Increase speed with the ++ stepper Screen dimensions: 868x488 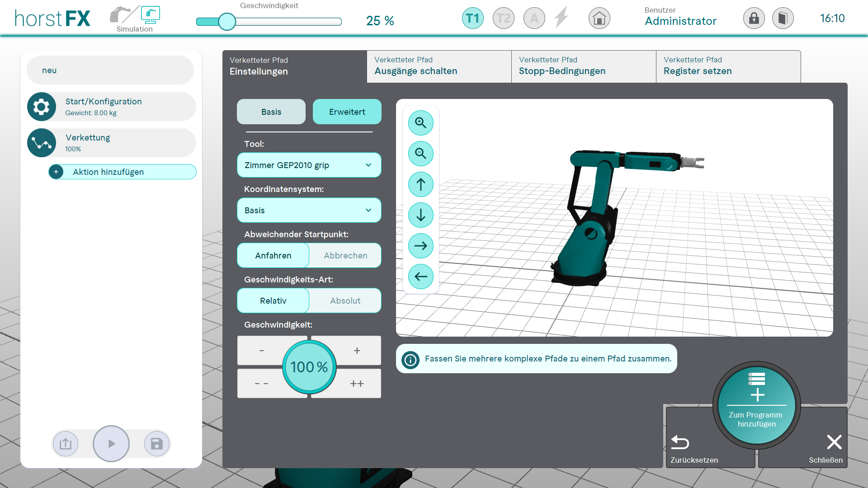coord(357,384)
